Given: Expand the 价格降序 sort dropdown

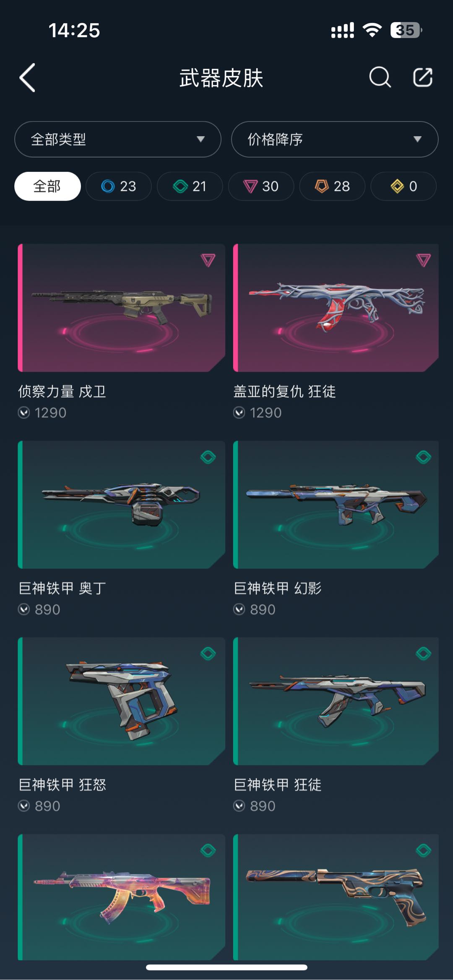Looking at the screenshot, I should click(x=335, y=139).
